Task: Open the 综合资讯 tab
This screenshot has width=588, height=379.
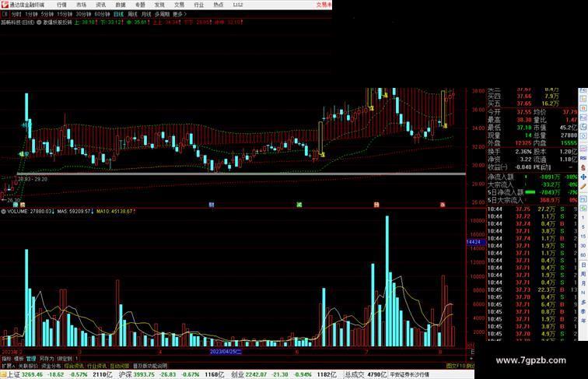Action: point(74,366)
